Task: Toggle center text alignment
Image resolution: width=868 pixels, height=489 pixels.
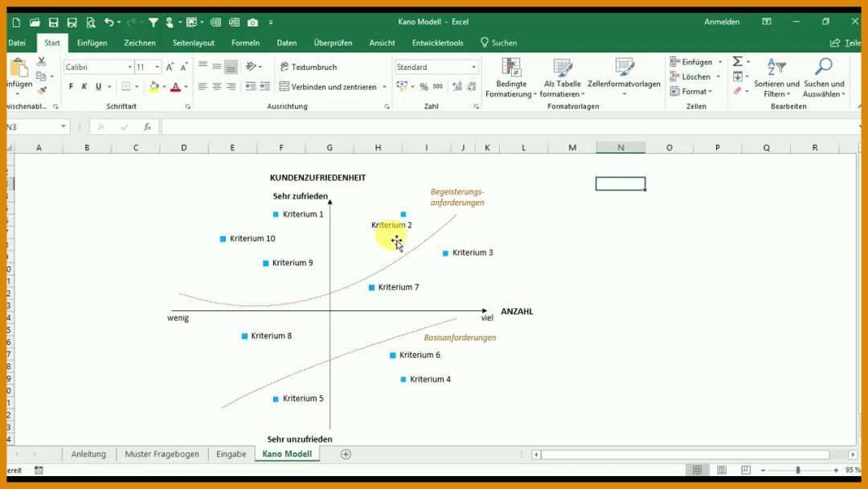Action: click(x=216, y=86)
